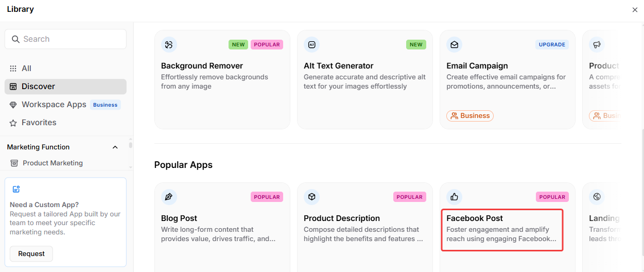The width and height of the screenshot is (644, 272).
Task: Go to Favorites list
Action: tap(39, 123)
